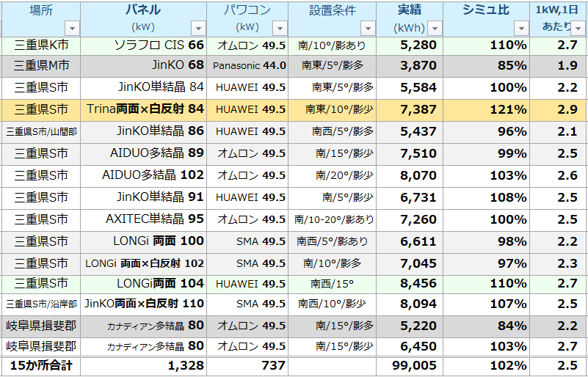Select the 三重県M市 location cell
The height and width of the screenshot is (377, 588).
pyautogui.click(x=41, y=66)
